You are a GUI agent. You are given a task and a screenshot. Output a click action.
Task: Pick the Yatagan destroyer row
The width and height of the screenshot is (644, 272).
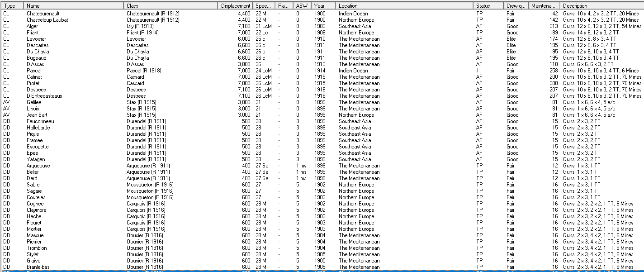36,159
